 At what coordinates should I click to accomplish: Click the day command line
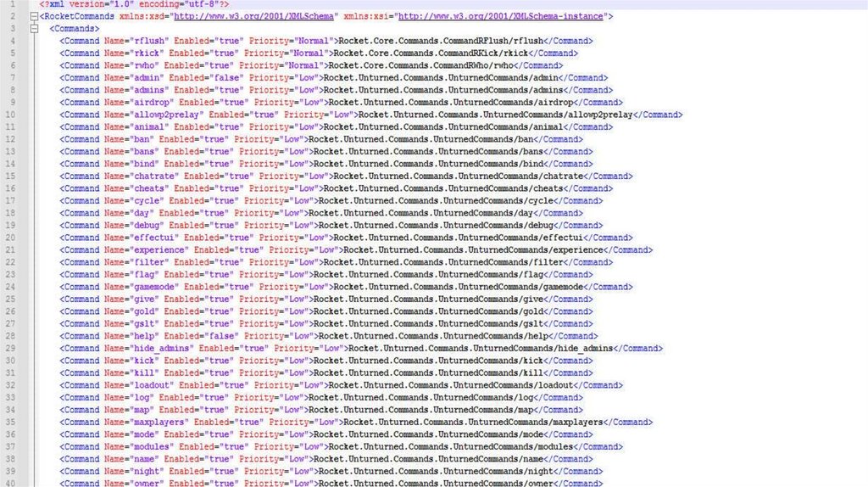321,213
